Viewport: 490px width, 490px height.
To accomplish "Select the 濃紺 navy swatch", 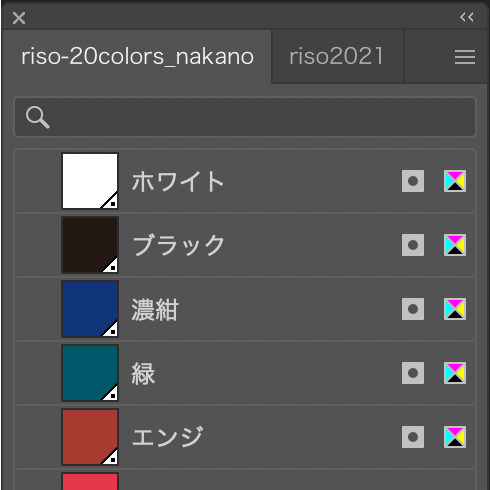I will point(90,309).
